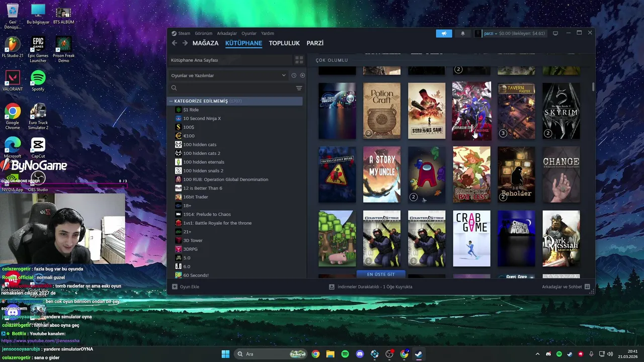Open the Potion Craft game cover
Viewport: 644px width, 362px height.
[382, 111]
